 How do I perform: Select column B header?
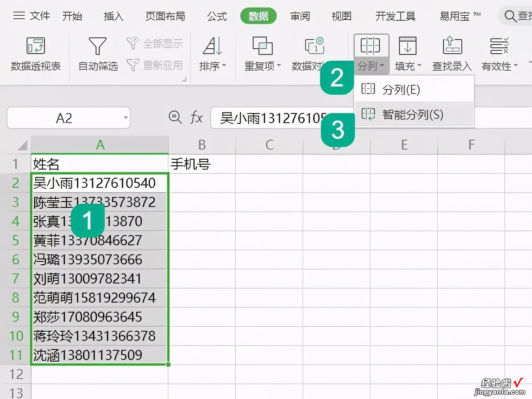click(x=202, y=145)
